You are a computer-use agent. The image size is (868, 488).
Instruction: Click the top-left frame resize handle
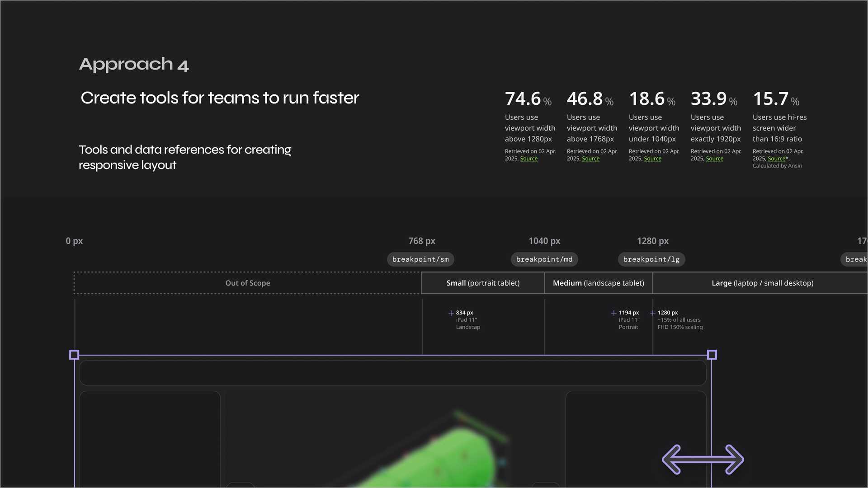click(74, 355)
